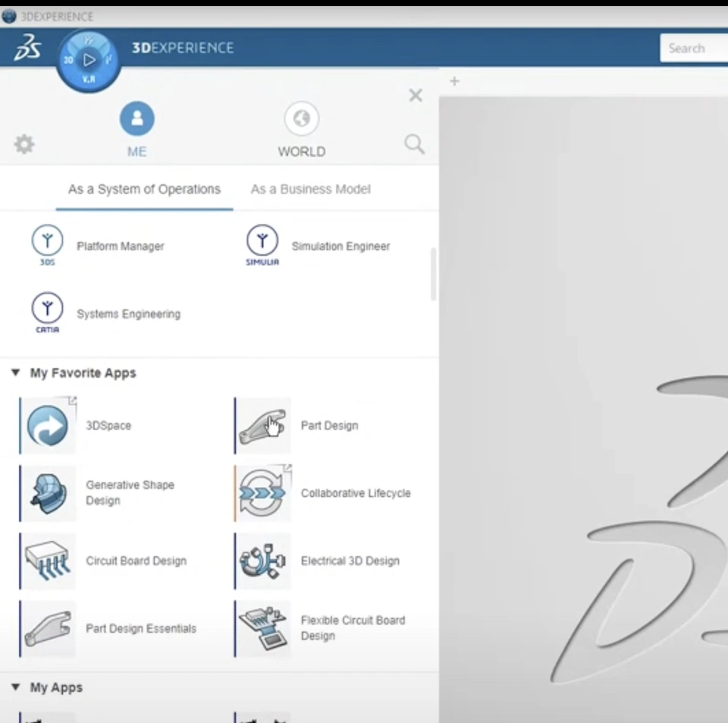728x723 pixels.
Task: Launch Generative Shape Design app icon
Action: pyautogui.click(x=49, y=493)
